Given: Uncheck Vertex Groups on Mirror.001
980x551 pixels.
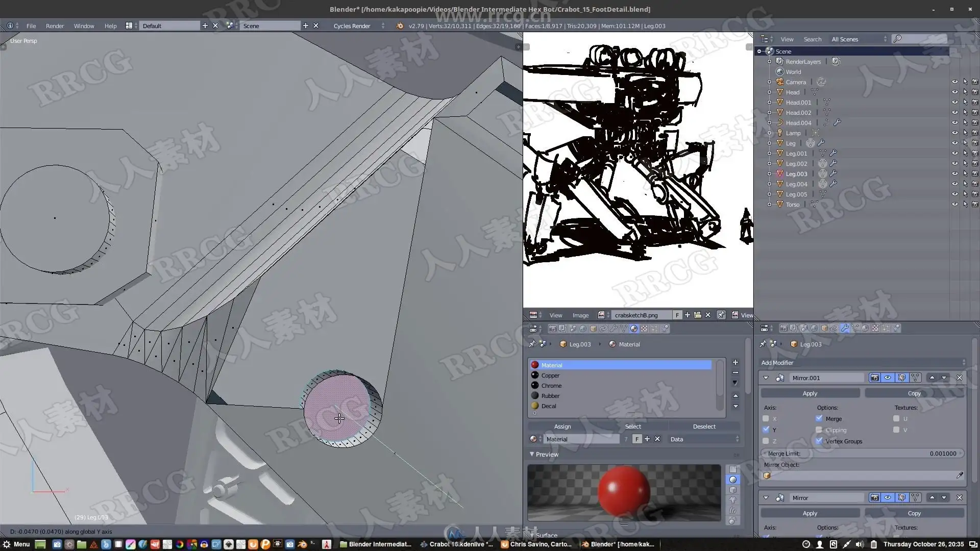Looking at the screenshot, I should pyautogui.click(x=819, y=441).
